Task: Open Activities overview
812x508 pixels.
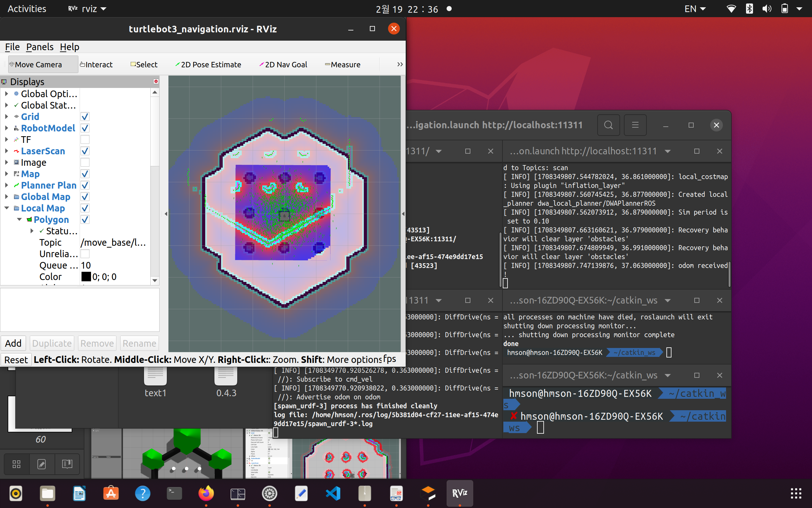Action: coord(27,9)
